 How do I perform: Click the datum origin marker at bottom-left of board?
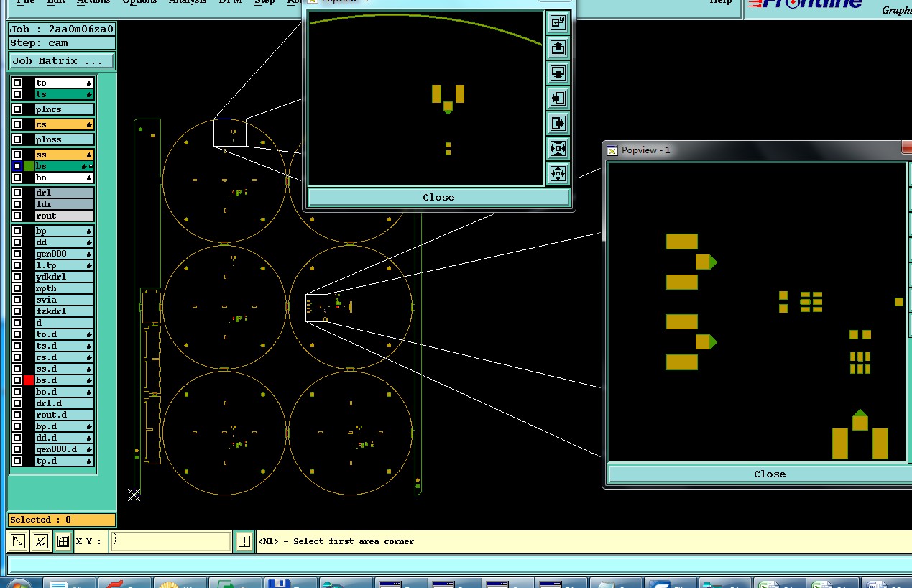(134, 495)
